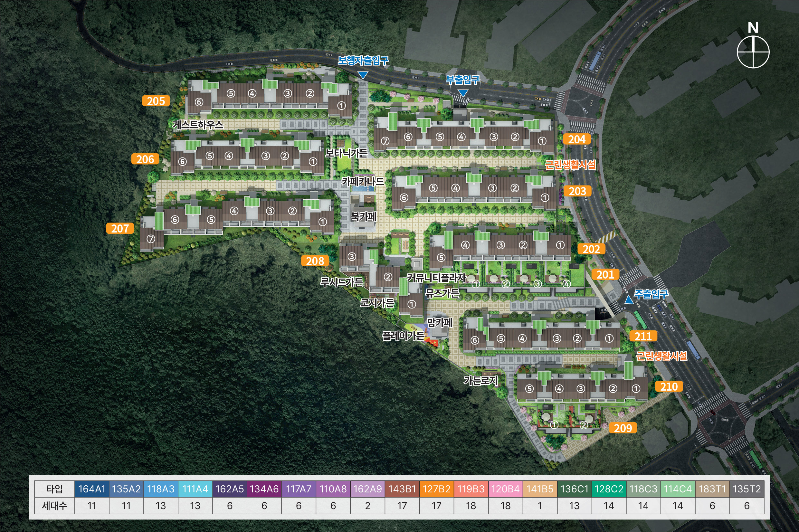Click the 커뮤니티플라자 label
This screenshot has height=532, width=799.
(436, 278)
